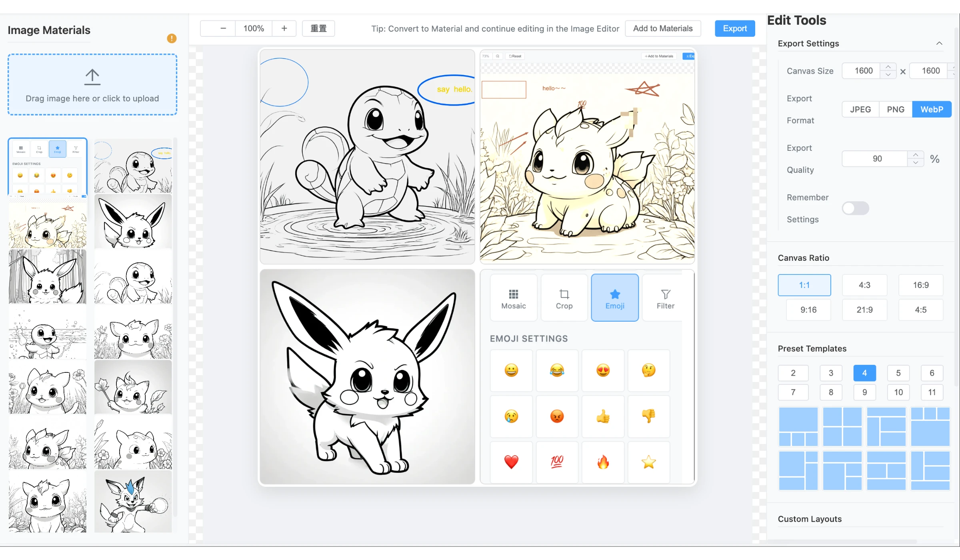Pick the 100 points emoji
The image size is (960, 560).
point(557,462)
